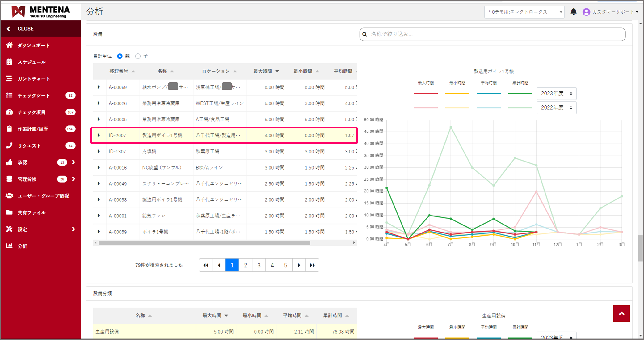Open the 2022年度 year dropdown

coord(556,108)
